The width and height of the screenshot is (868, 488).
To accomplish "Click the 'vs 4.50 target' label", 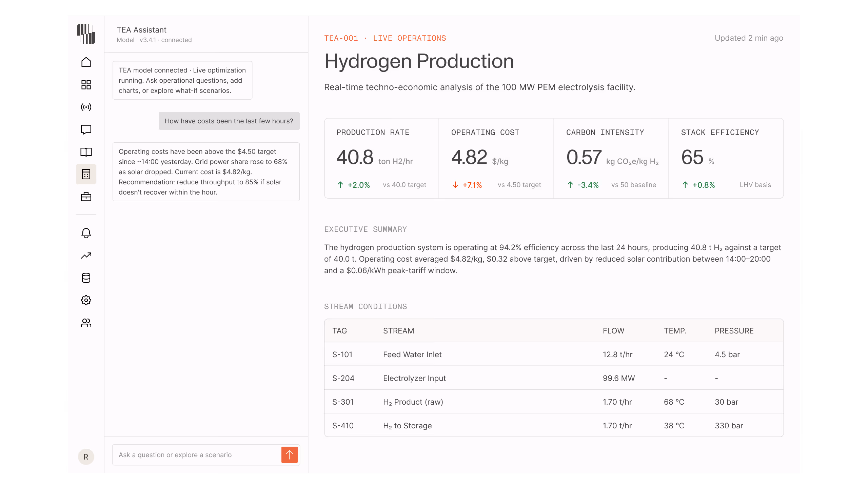I will [x=519, y=185].
